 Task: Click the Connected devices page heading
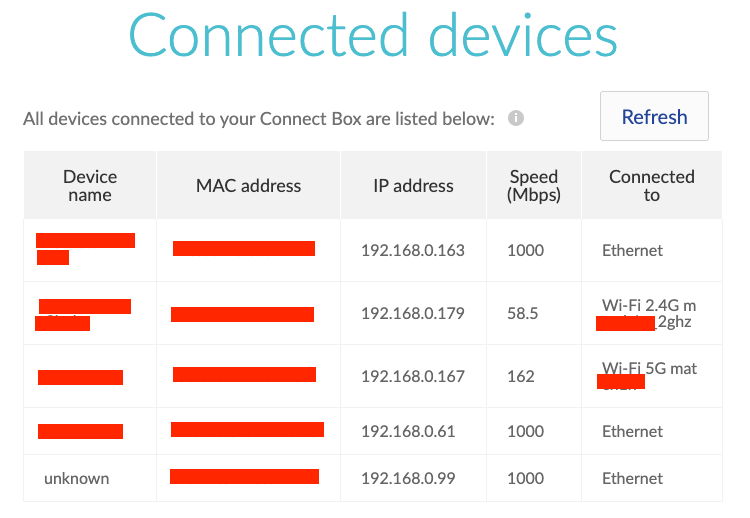[x=372, y=36]
